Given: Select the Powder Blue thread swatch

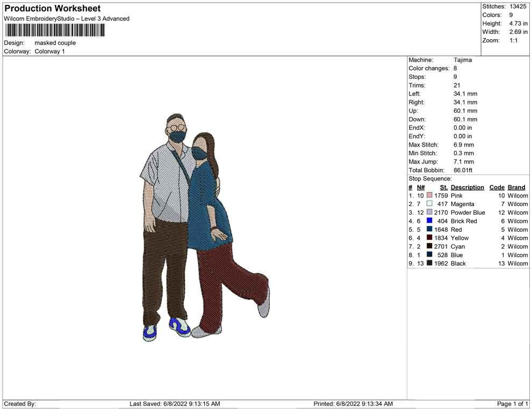Looking at the screenshot, I should point(429,213).
